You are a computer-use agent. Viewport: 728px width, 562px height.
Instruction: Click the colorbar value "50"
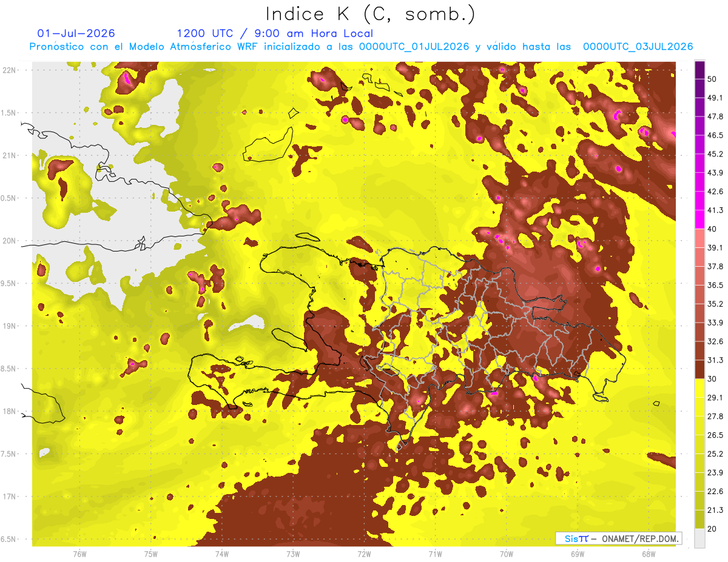click(x=712, y=79)
